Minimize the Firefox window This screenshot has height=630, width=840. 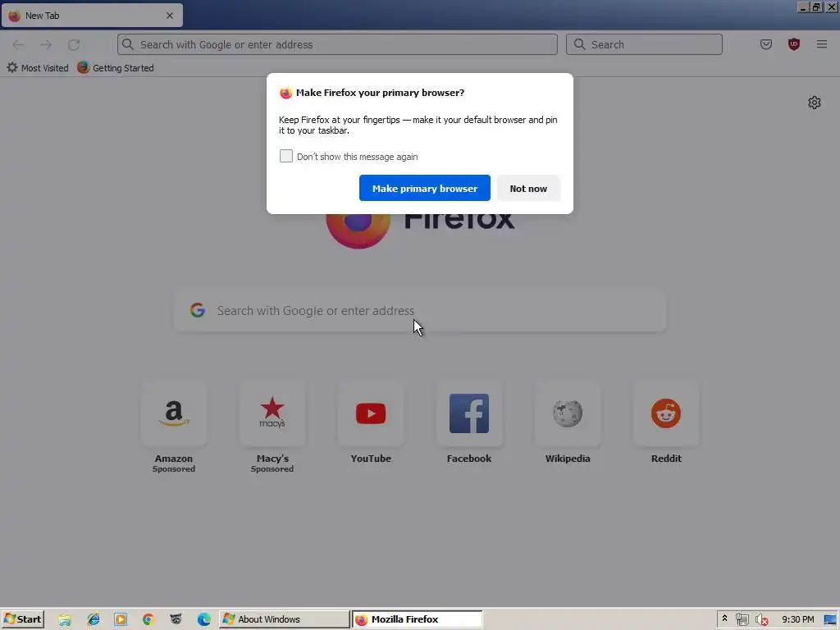click(803, 7)
